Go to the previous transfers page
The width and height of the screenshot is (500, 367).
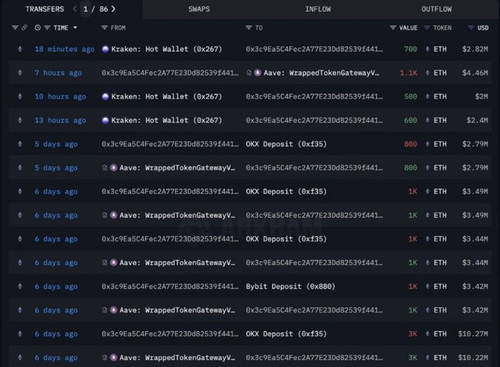tap(75, 9)
